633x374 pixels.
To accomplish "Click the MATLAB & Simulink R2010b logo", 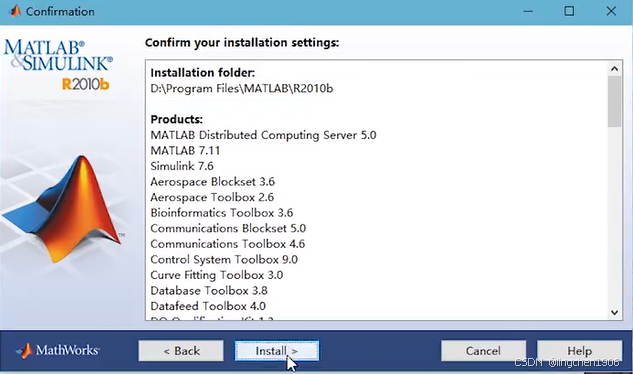I will [x=59, y=65].
